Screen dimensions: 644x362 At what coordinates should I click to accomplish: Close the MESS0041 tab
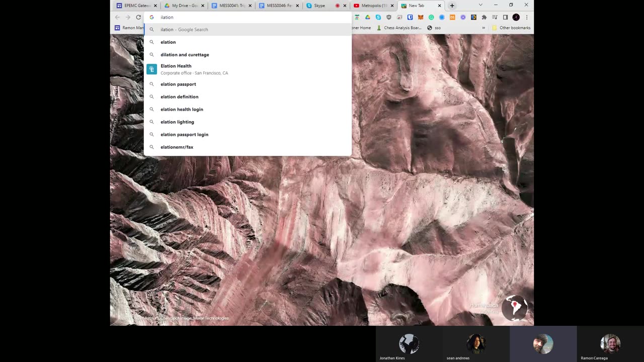[x=250, y=6]
